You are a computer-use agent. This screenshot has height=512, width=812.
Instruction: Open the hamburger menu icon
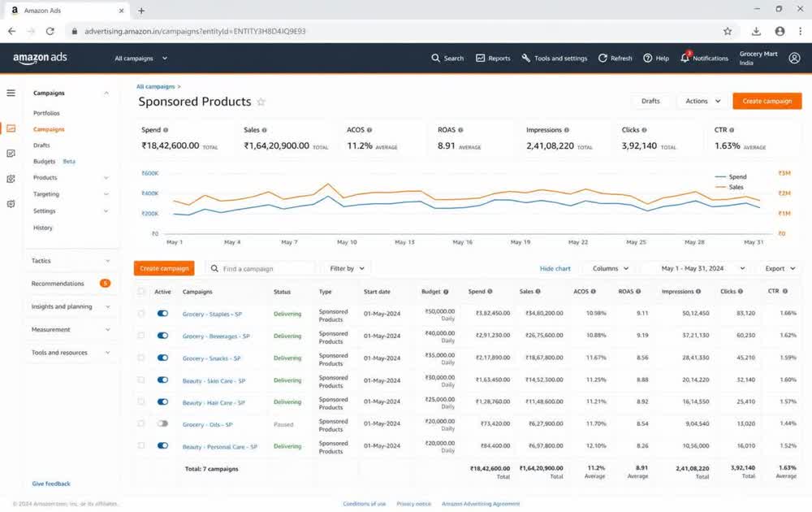[x=11, y=93]
